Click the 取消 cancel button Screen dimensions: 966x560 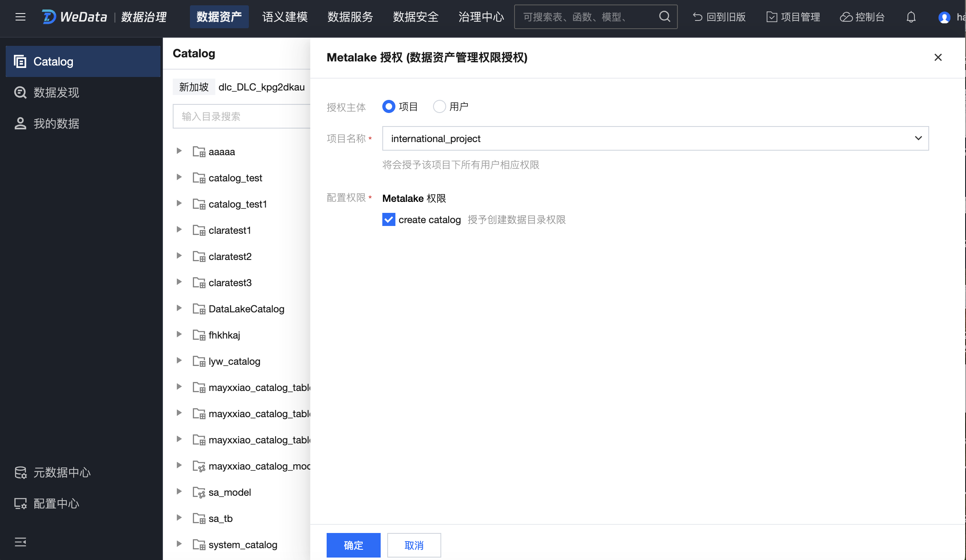(414, 545)
